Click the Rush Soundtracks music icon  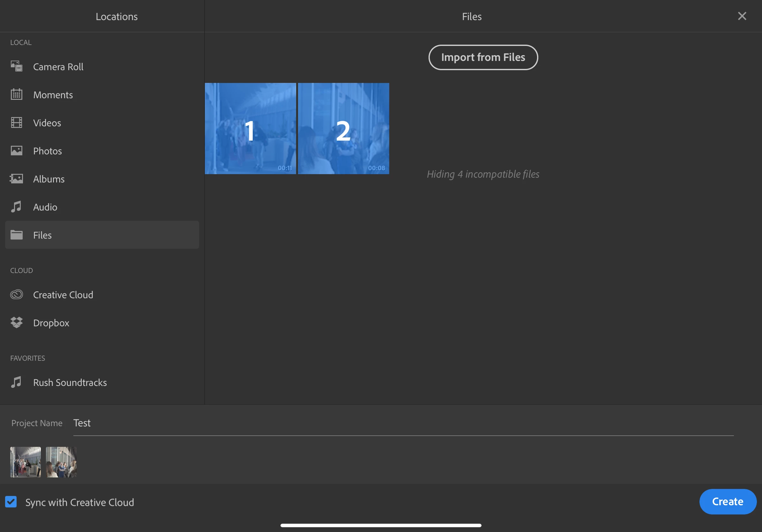tap(16, 382)
